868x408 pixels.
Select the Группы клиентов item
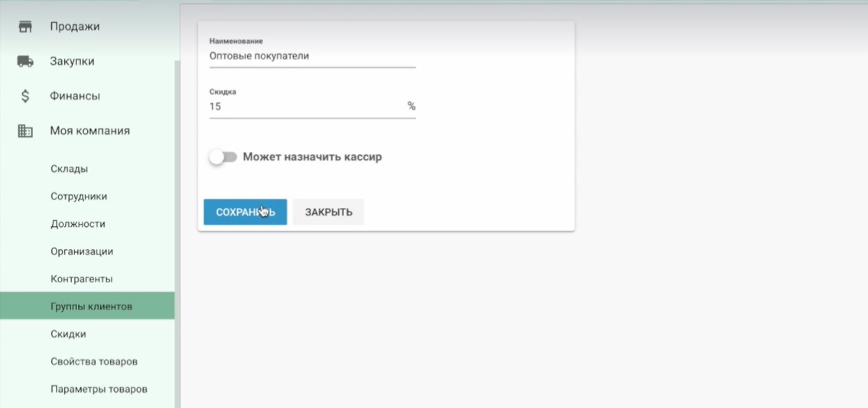tap(87, 307)
